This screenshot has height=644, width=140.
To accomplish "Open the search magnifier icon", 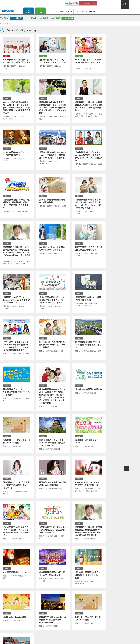I will [125, 4].
